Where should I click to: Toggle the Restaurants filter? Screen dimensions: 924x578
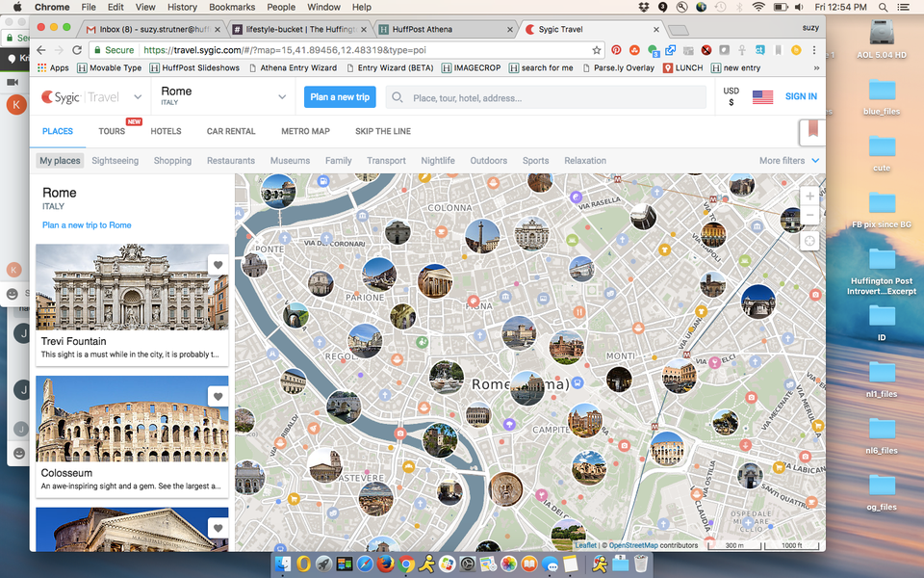[230, 161]
